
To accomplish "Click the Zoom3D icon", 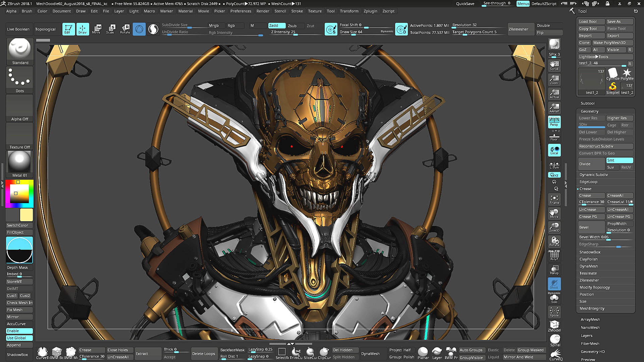I will click(x=554, y=228).
